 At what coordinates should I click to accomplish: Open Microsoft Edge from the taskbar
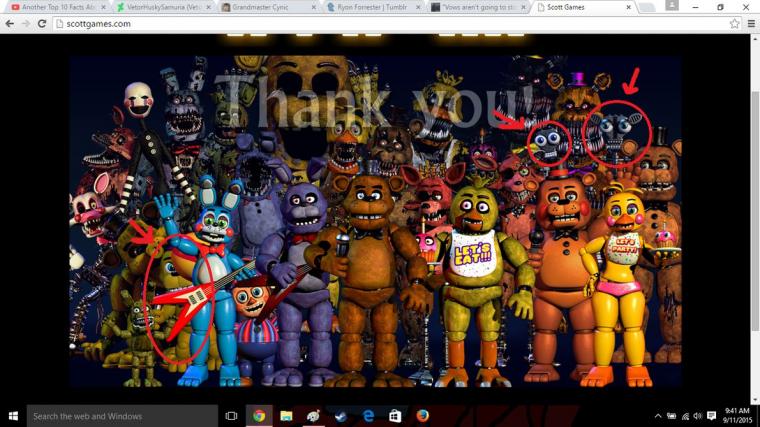[x=368, y=416]
